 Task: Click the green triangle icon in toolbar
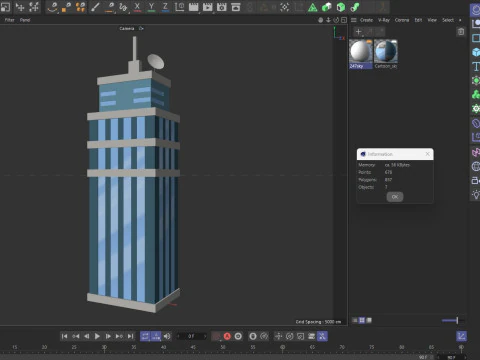point(312,7)
